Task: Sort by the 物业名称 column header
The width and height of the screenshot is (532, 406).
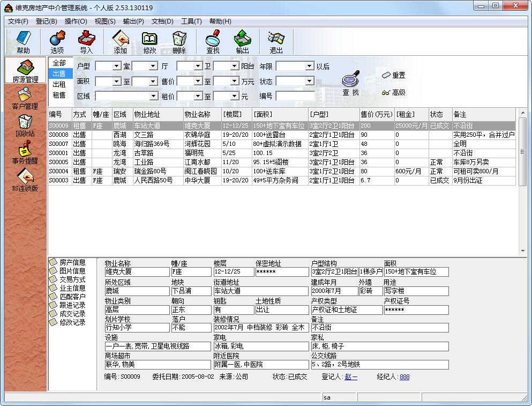Action: (202, 114)
